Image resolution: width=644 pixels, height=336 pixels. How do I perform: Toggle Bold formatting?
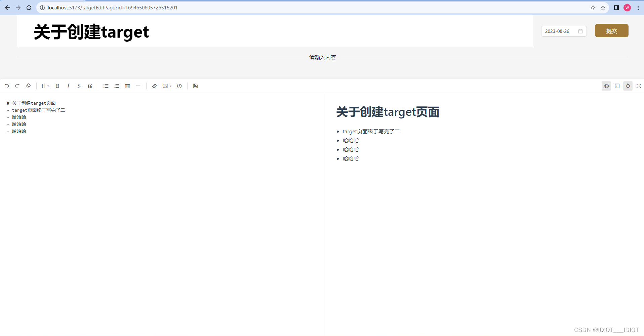(x=57, y=86)
